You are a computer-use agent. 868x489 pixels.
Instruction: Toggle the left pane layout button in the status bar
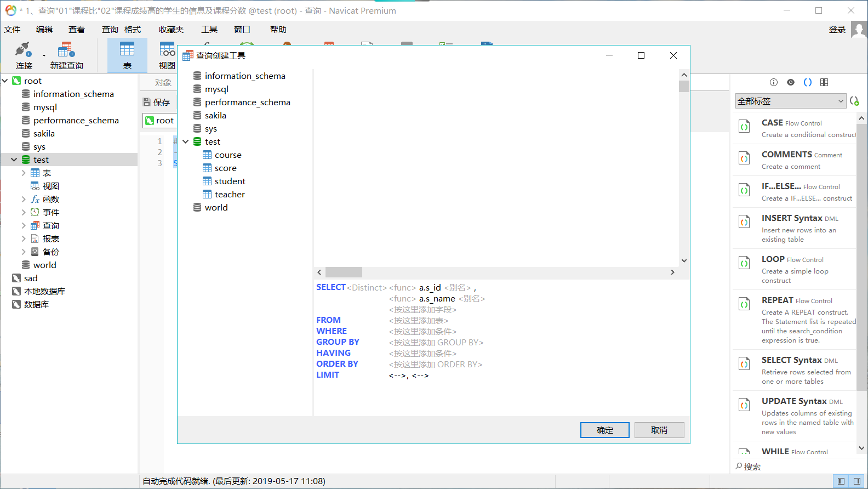[x=841, y=481]
